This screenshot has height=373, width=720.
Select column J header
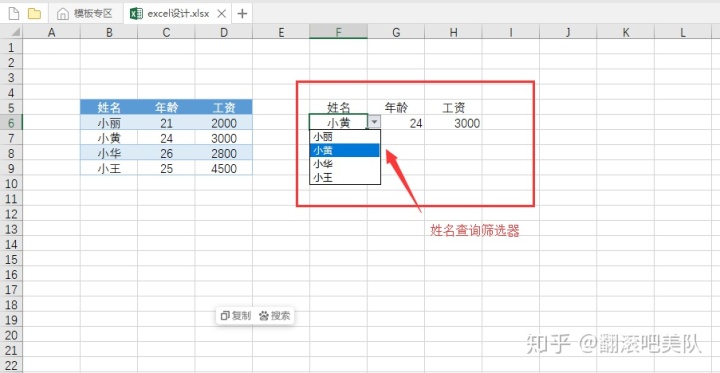pos(568,32)
